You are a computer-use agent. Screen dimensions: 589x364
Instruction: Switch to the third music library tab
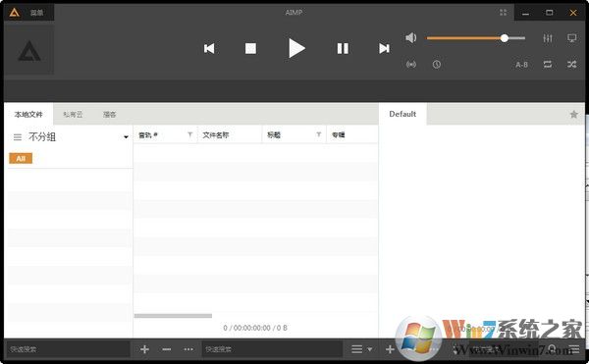[x=109, y=114]
